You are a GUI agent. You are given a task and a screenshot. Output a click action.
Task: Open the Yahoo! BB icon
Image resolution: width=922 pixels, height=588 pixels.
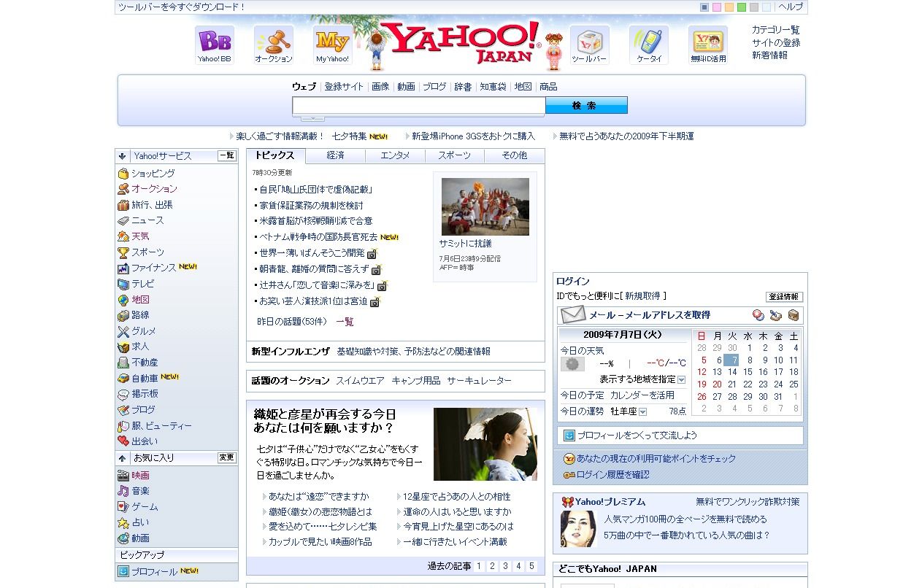pyautogui.click(x=215, y=45)
